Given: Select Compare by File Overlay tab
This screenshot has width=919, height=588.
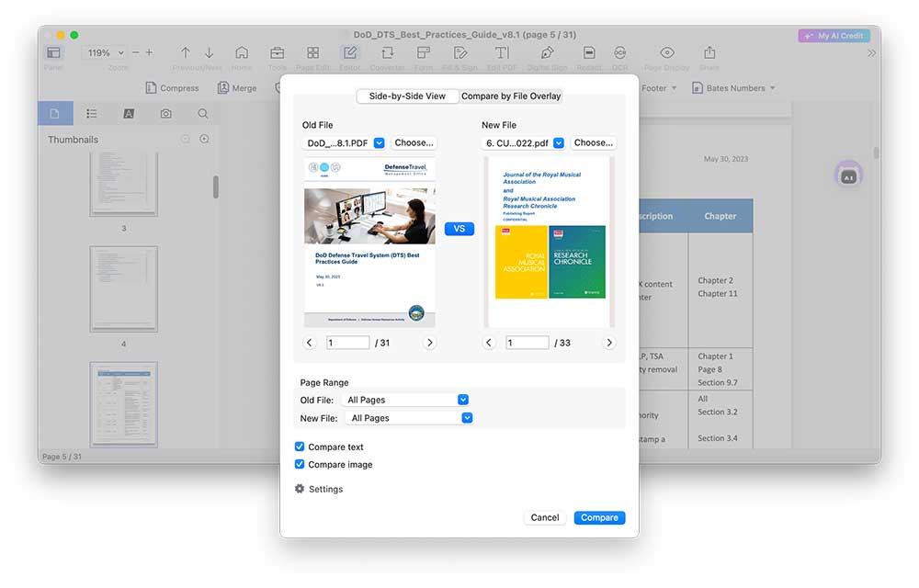Looking at the screenshot, I should click(x=510, y=96).
